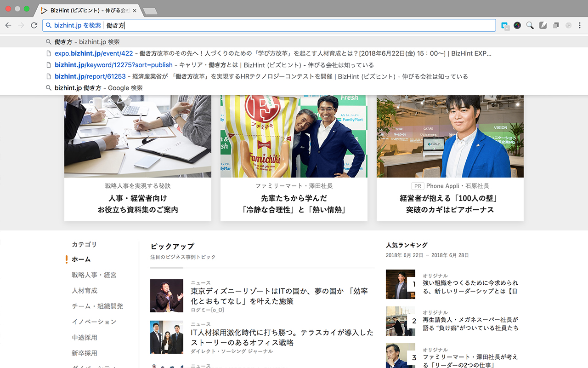Image resolution: width=588 pixels, height=368 pixels.
Task: Open 先輩たちから学んだ「冷静な合理性」 headline
Action: tap(294, 204)
